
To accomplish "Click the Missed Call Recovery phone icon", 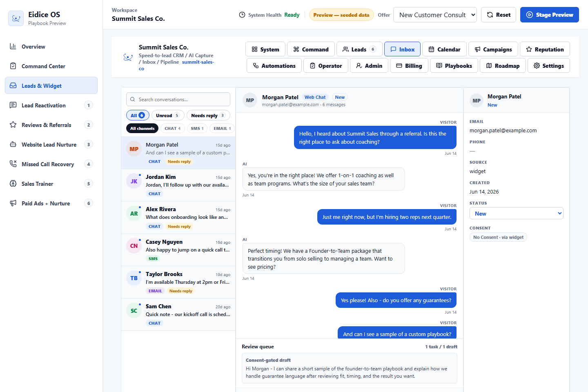I will click(13, 164).
